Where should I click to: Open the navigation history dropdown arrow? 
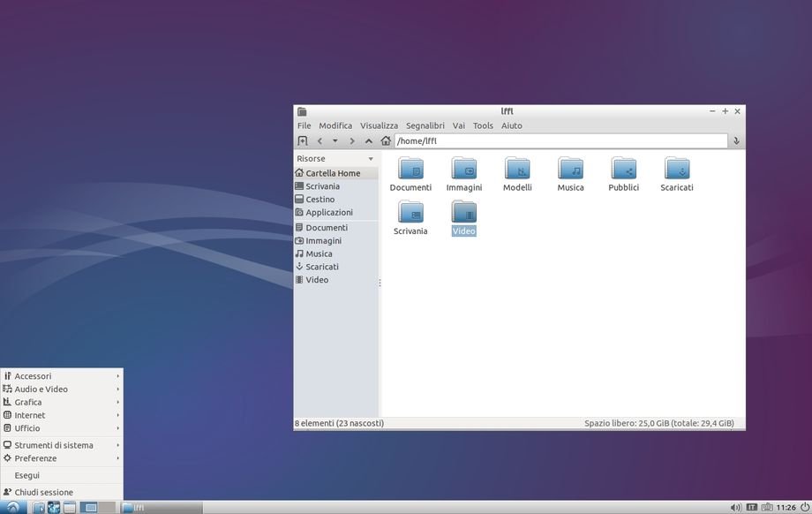335,141
